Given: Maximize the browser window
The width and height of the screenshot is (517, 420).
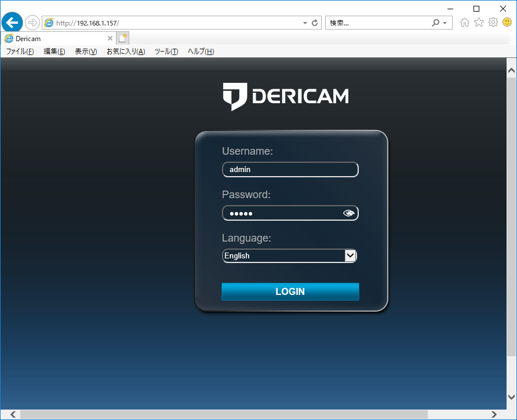Looking at the screenshot, I should 476,9.
